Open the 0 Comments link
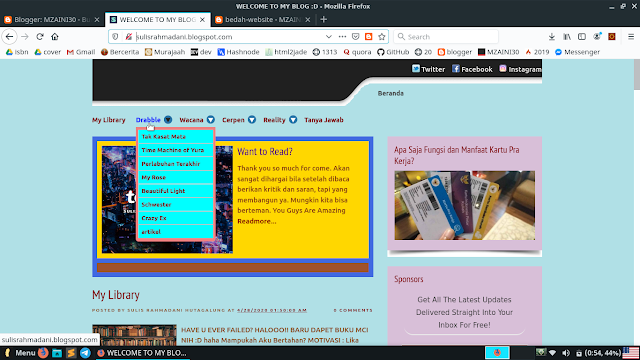The width and height of the screenshot is (640, 360). pyautogui.click(x=353, y=310)
